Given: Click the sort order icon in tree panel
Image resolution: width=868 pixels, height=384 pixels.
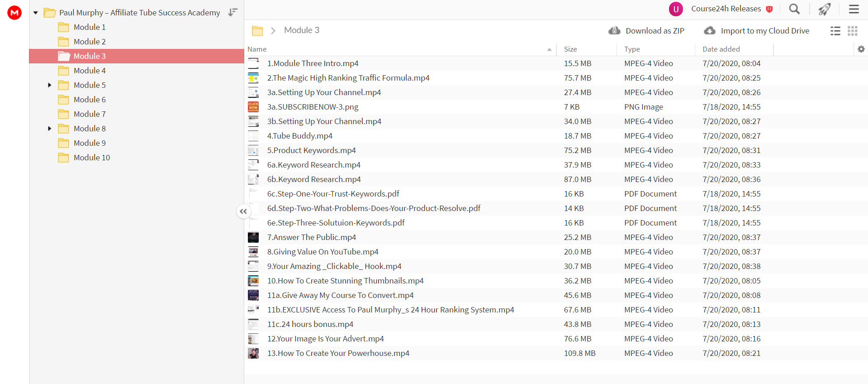Looking at the screenshot, I should [233, 12].
